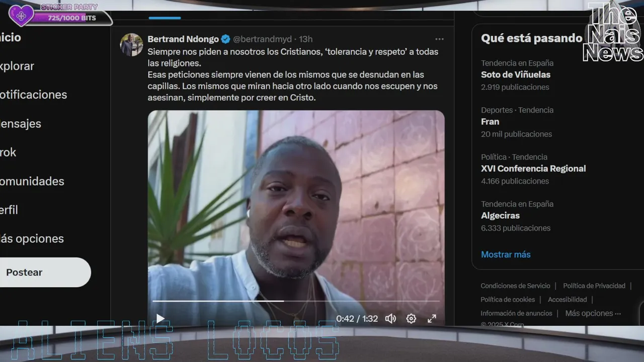Click the Qué está pasando heading
The height and width of the screenshot is (362, 644).
[531, 38]
